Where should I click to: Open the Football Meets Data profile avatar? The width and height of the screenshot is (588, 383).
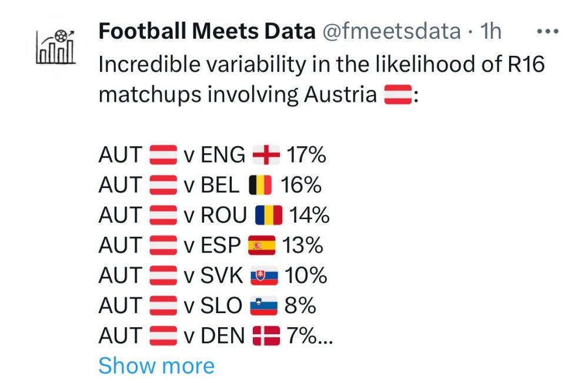(57, 46)
